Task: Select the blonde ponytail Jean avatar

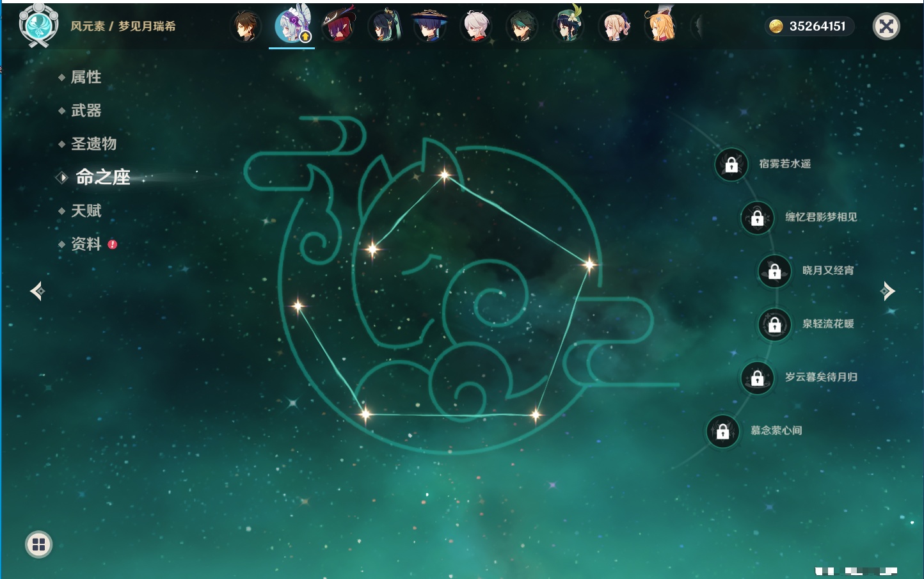Action: (x=614, y=26)
